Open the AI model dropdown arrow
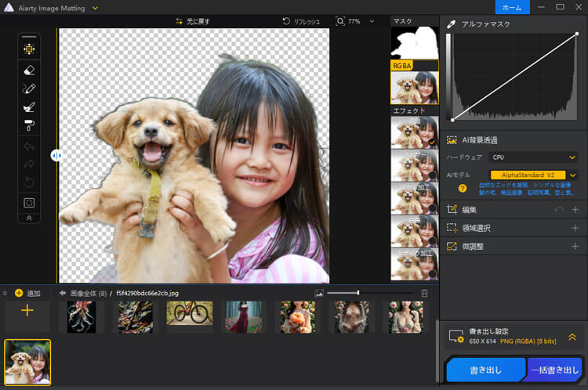The height and width of the screenshot is (390, 588). coord(572,175)
